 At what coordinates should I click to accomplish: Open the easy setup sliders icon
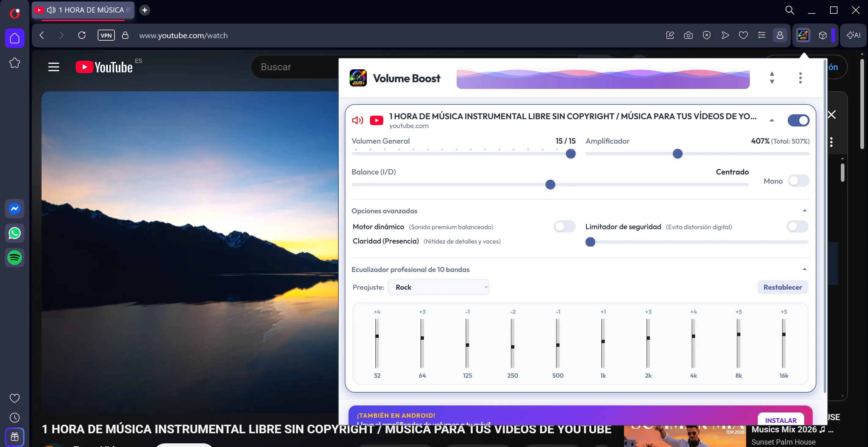[761, 35]
